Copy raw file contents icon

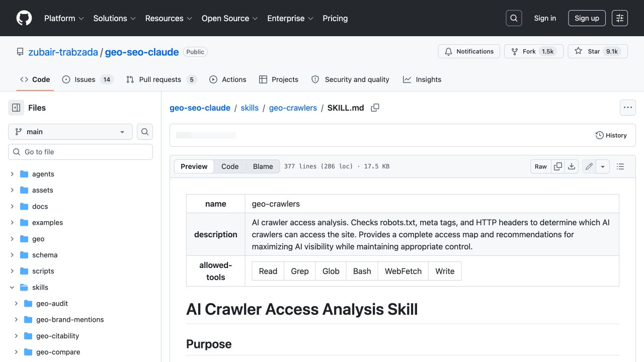[558, 166]
